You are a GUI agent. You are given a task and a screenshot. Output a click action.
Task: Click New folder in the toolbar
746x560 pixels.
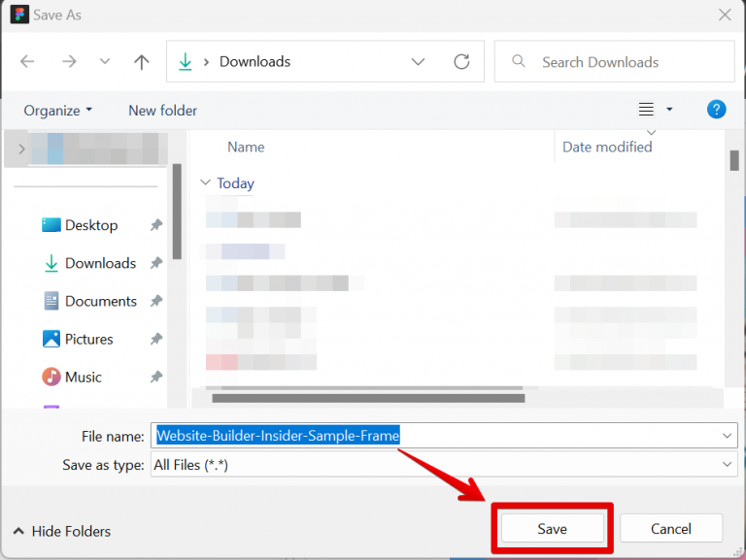[162, 111]
